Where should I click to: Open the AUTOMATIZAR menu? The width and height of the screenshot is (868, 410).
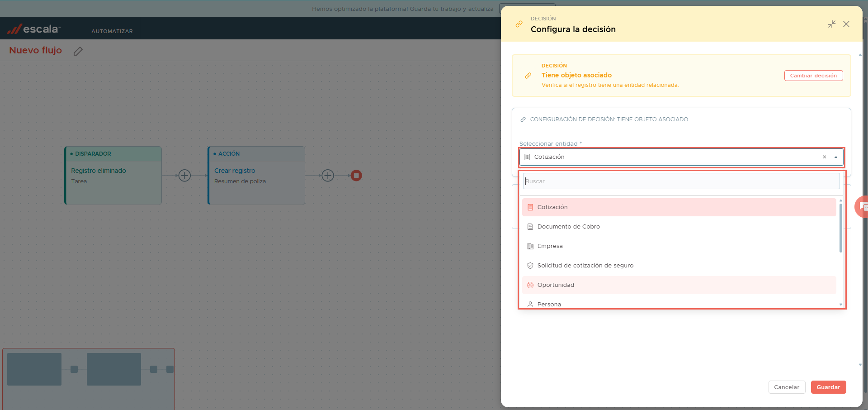tap(112, 31)
